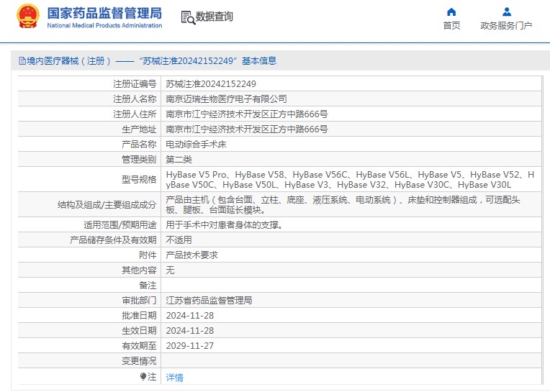The width and height of the screenshot is (550, 392).
Task: Click the 审批部门 row label
Action: 139,300
